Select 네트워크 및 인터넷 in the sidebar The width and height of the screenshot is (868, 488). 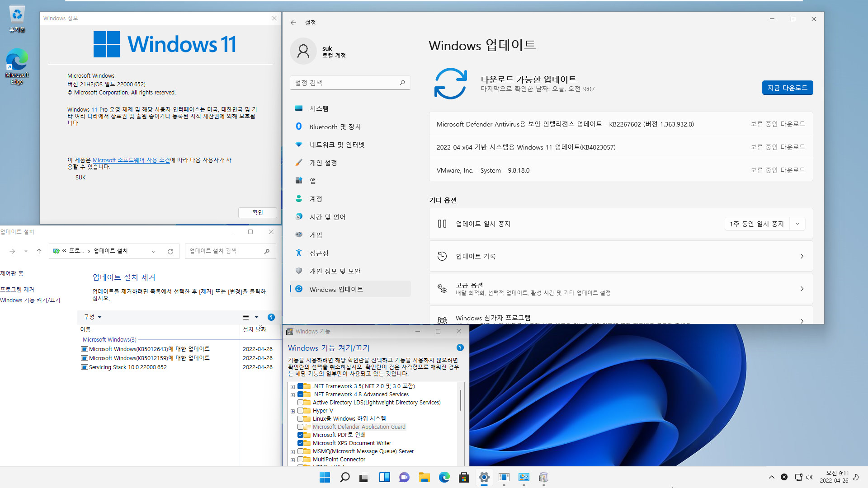[x=350, y=145]
